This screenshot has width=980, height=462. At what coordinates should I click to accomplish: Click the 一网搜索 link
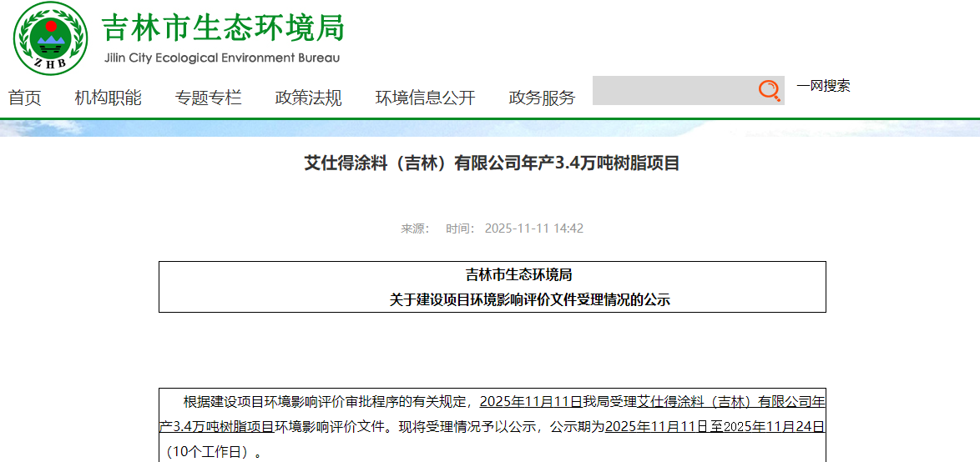coord(823,85)
